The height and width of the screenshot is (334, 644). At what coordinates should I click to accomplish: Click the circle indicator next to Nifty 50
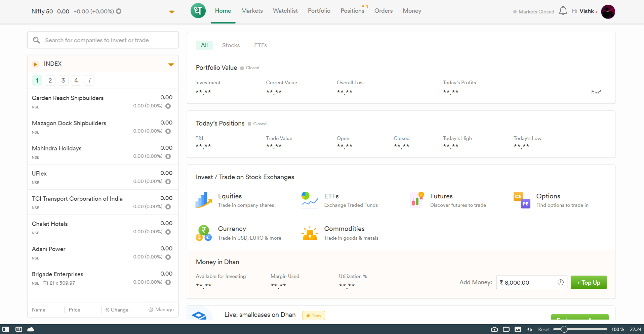[x=119, y=11]
